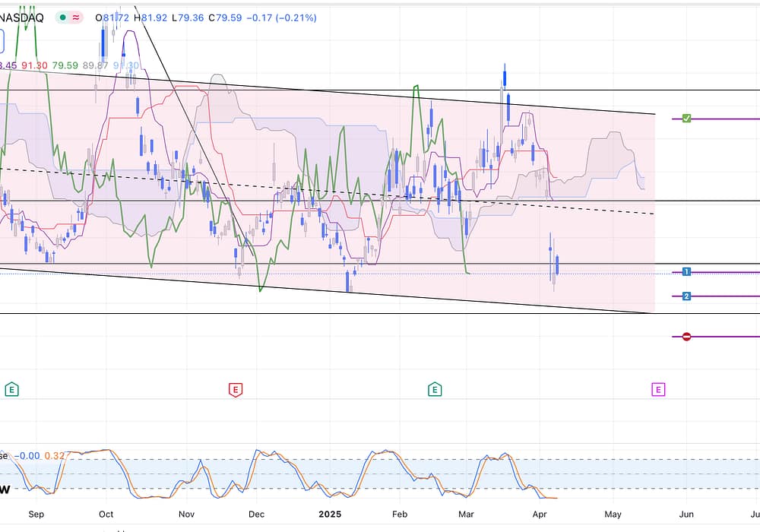The image size is (760, 532).
Task: Click the Ichimoku value 91.30 in red
Action: tap(34, 66)
